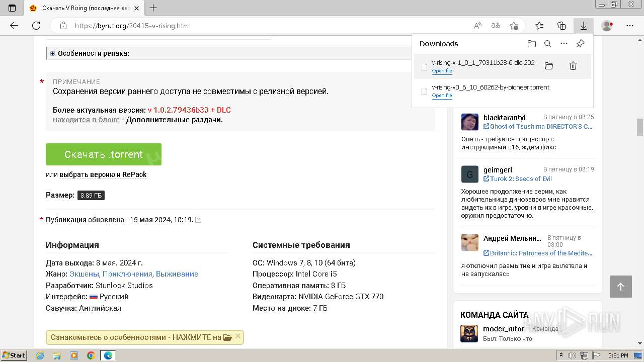The height and width of the screenshot is (362, 644).
Task: Click info icon next to publication date
Action: 198,220
